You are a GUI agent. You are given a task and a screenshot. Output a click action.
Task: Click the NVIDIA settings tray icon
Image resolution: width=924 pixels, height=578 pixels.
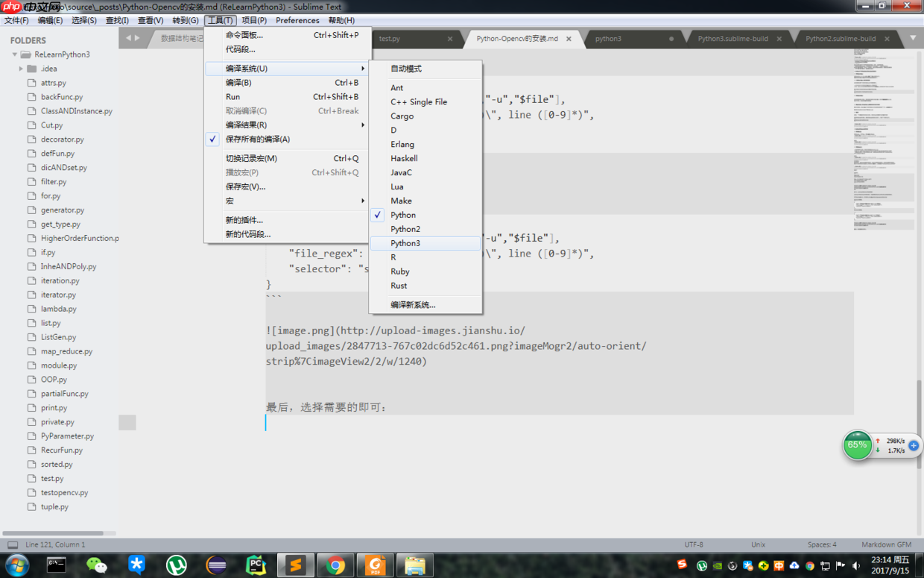point(718,565)
